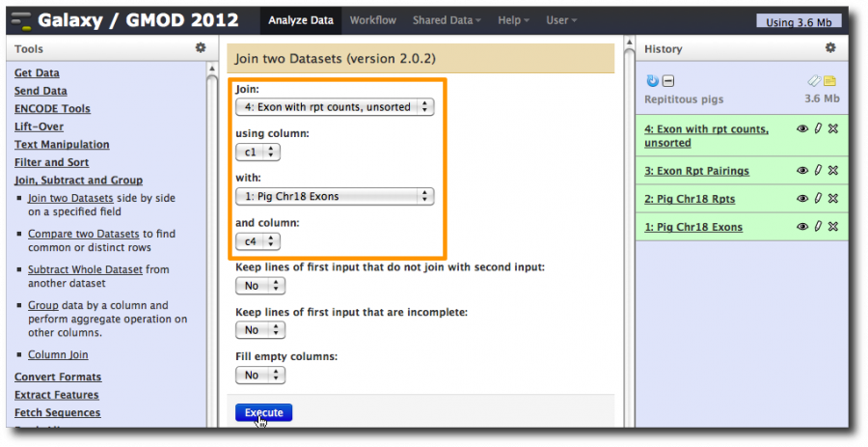Edit attributes of 3: Exon Rpt Pairings
This screenshot has width=868, height=447.
point(818,171)
